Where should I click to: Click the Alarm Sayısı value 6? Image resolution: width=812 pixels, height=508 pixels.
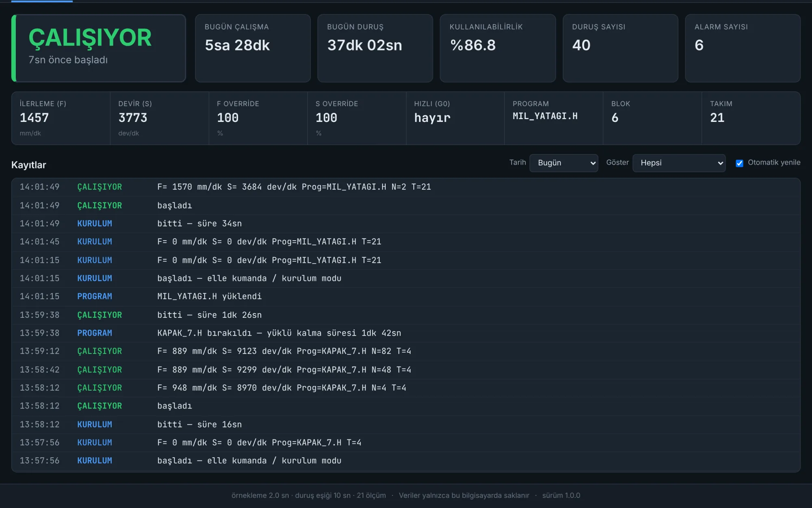tap(699, 45)
